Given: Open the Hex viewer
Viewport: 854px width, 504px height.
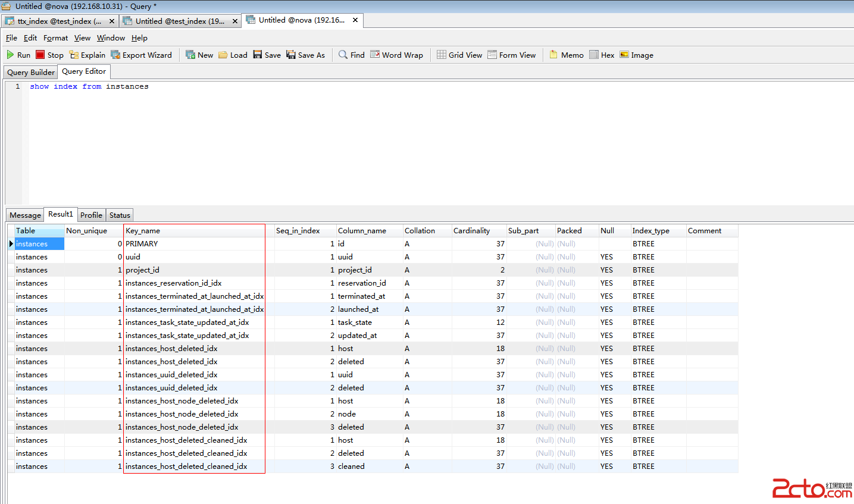Looking at the screenshot, I should click(x=602, y=55).
